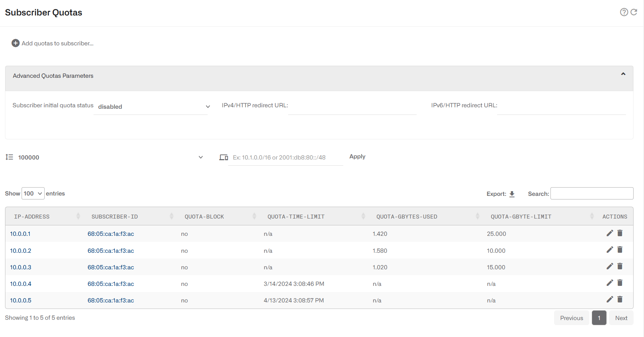Click the list limit icon next to 100000
This screenshot has height=337, width=644.
point(9,157)
